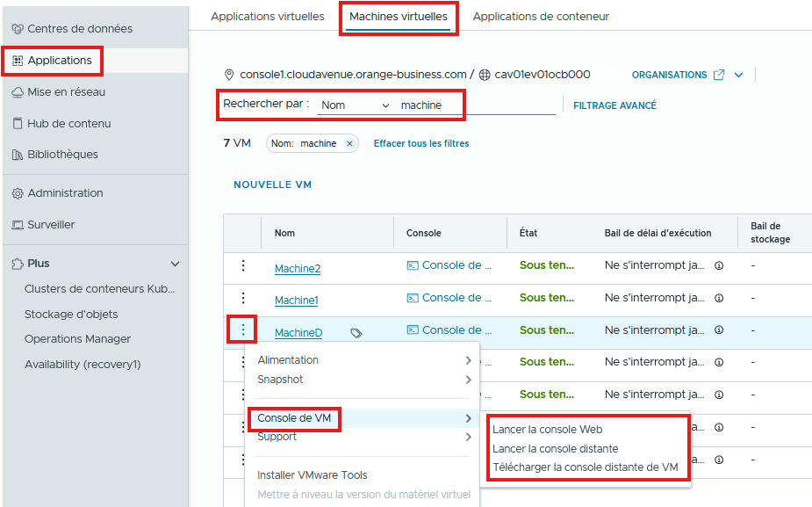The width and height of the screenshot is (812, 507).
Task: Choose 'Télécharger la console distante de VM'
Action: pos(585,467)
